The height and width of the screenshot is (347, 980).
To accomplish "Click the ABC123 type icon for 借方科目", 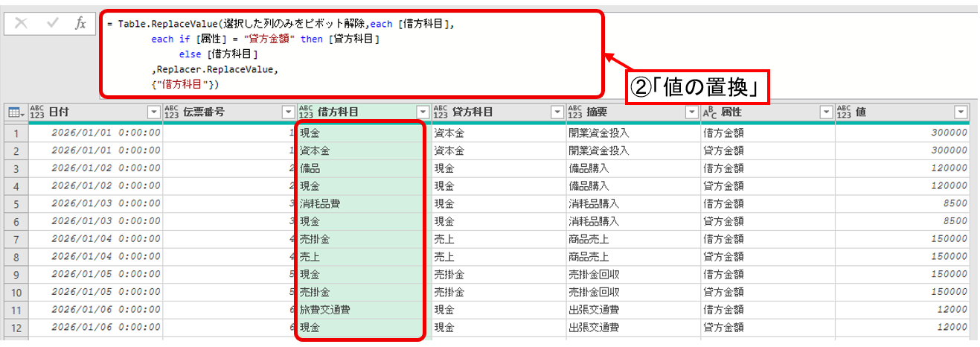I will pos(307,112).
